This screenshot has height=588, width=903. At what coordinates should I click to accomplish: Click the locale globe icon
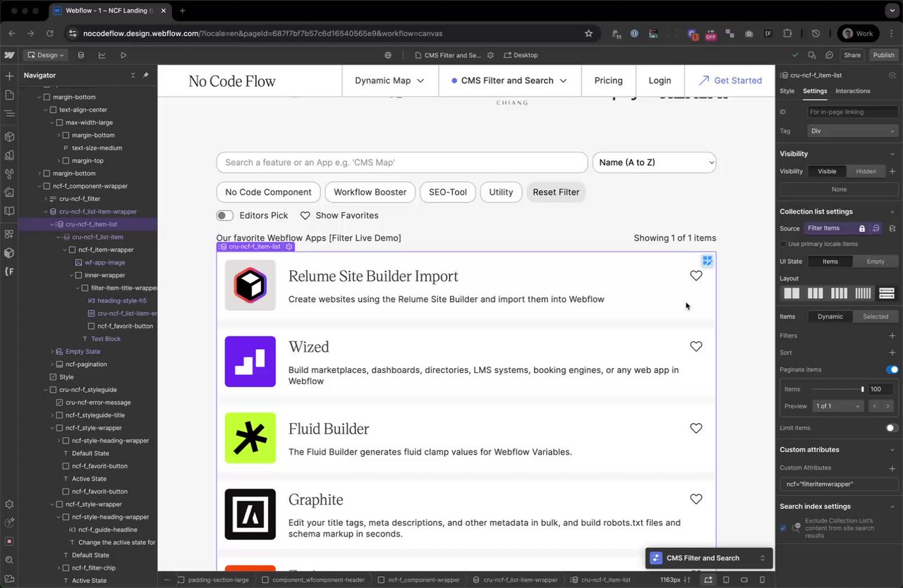388,55
